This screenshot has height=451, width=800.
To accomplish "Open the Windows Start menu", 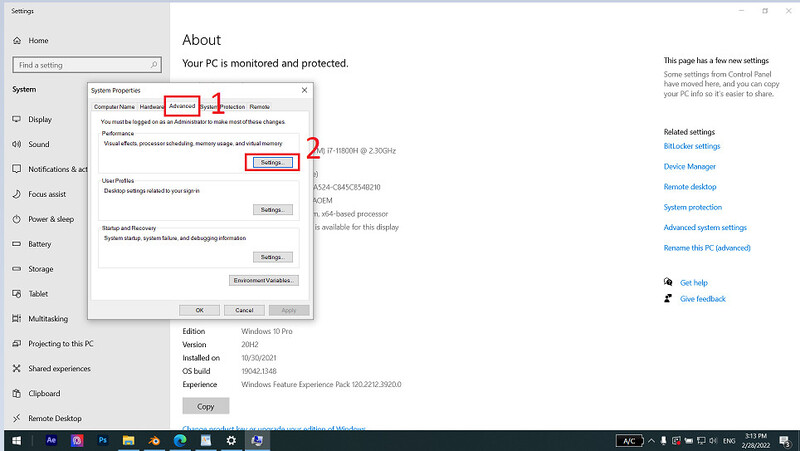I will click(x=16, y=441).
